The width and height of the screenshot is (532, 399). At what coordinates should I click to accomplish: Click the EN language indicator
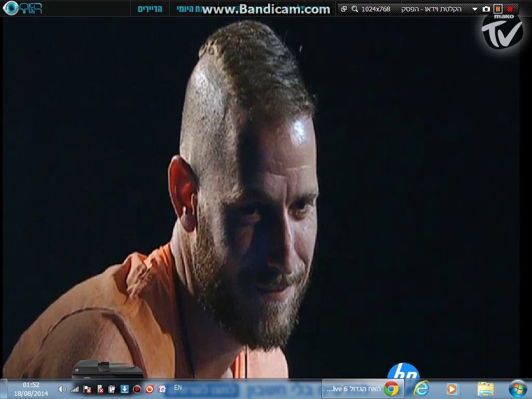(178, 387)
